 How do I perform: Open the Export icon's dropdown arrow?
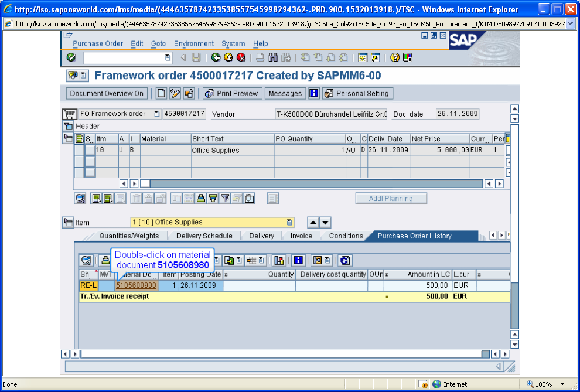pos(239,260)
